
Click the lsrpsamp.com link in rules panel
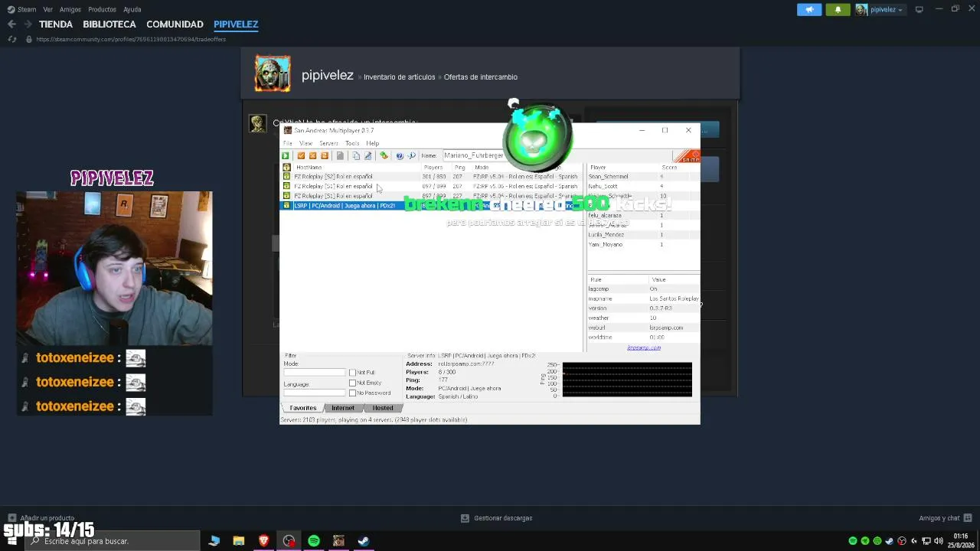click(x=644, y=347)
